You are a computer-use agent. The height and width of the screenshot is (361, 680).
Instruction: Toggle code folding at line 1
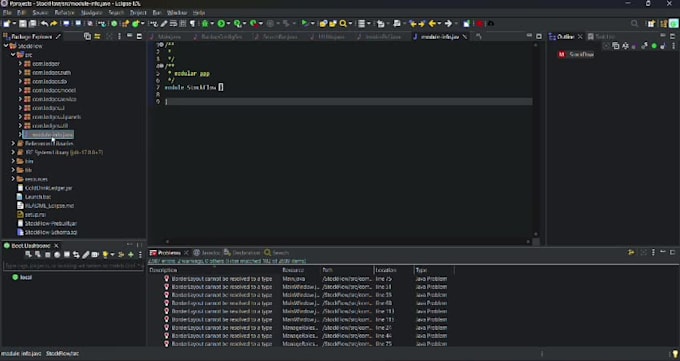tap(162, 45)
